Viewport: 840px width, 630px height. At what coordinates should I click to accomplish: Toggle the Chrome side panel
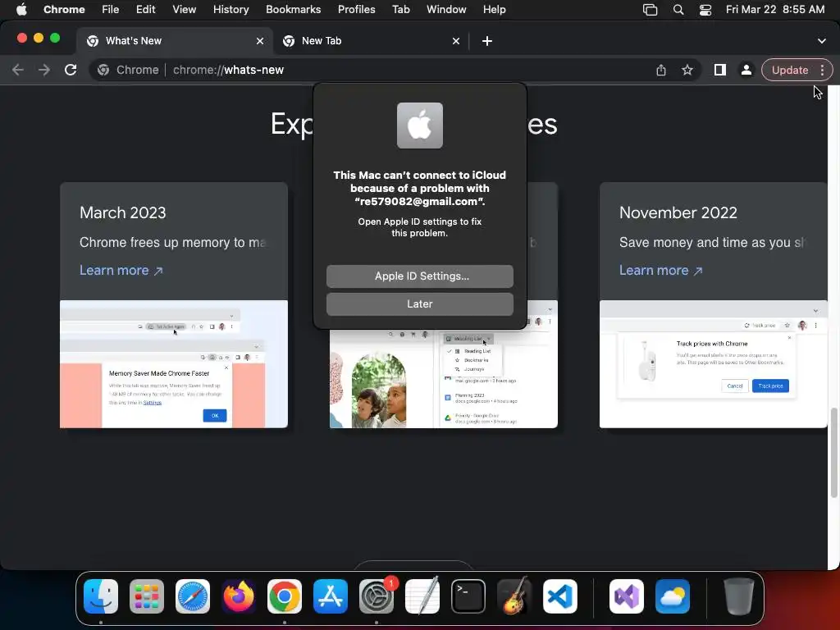pos(719,70)
